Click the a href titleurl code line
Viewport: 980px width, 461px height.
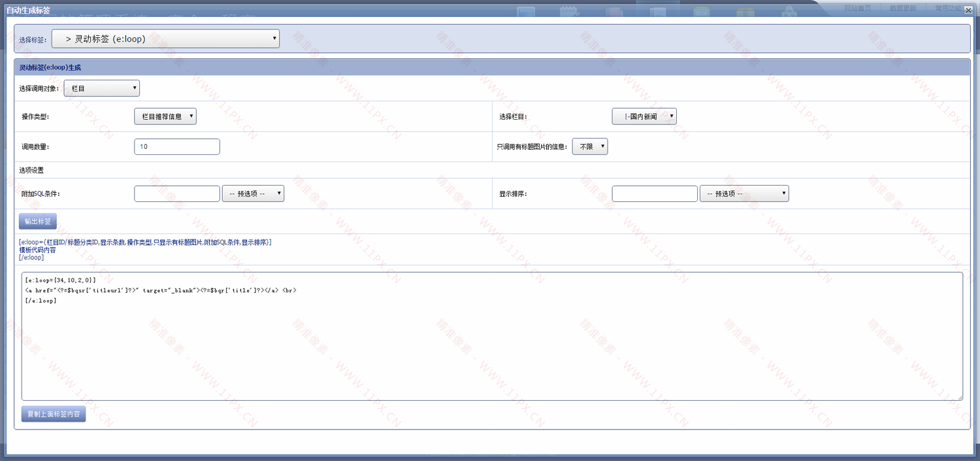pyautogui.click(x=161, y=290)
